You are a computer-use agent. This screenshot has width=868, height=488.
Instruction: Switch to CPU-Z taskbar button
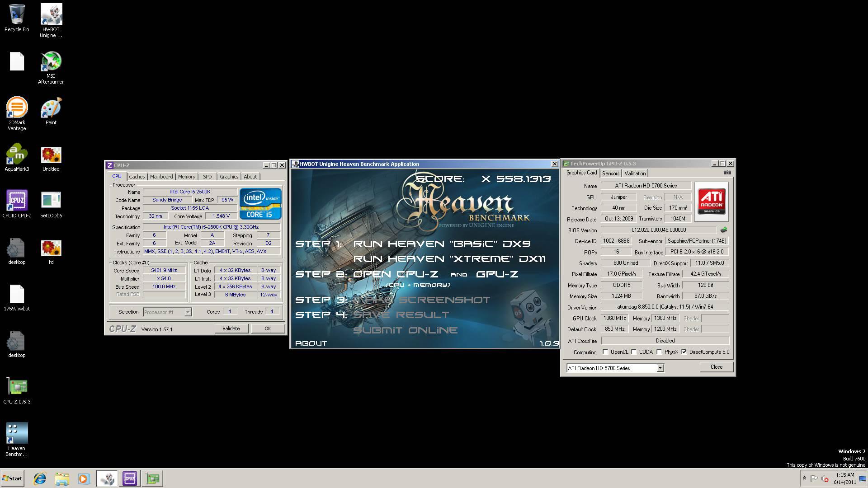(x=130, y=479)
